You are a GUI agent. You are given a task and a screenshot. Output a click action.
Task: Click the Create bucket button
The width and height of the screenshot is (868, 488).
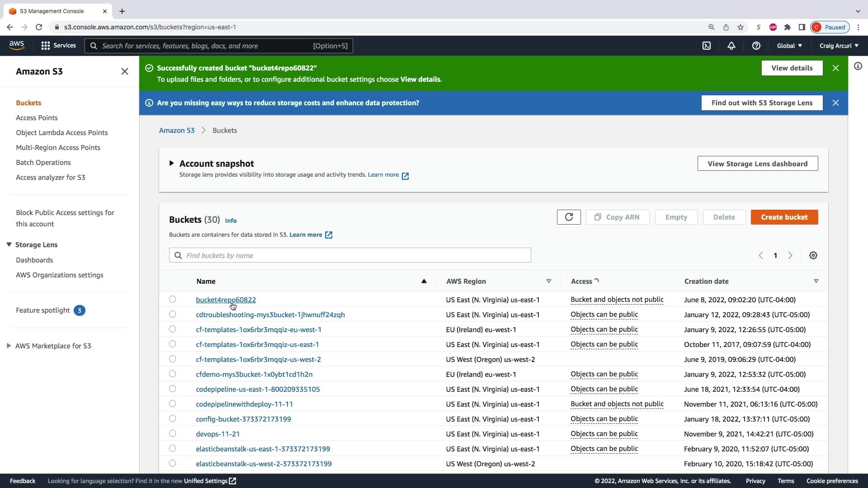point(784,217)
